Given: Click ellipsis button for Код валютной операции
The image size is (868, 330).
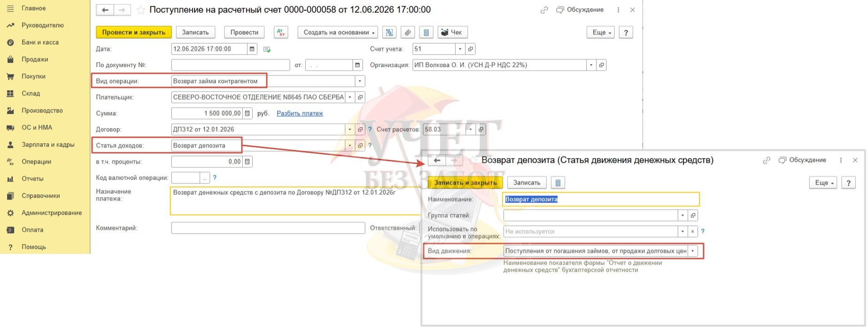Looking at the screenshot, I should click(x=204, y=178).
